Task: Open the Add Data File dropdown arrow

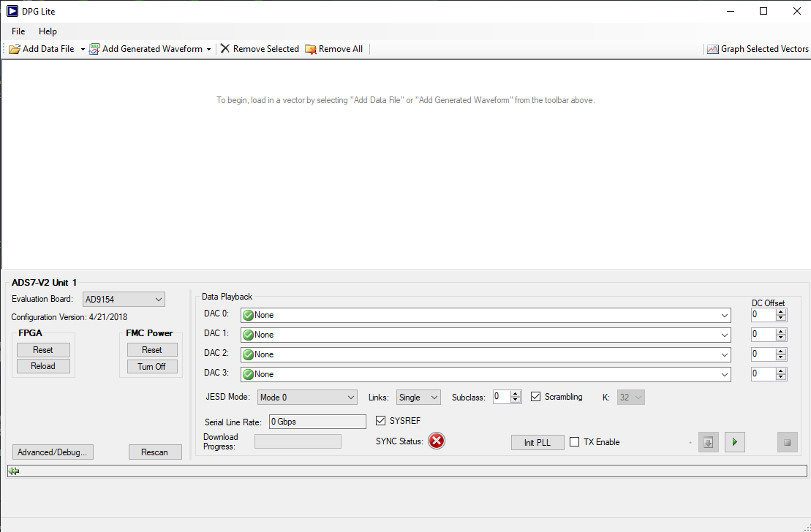Action: coord(82,49)
